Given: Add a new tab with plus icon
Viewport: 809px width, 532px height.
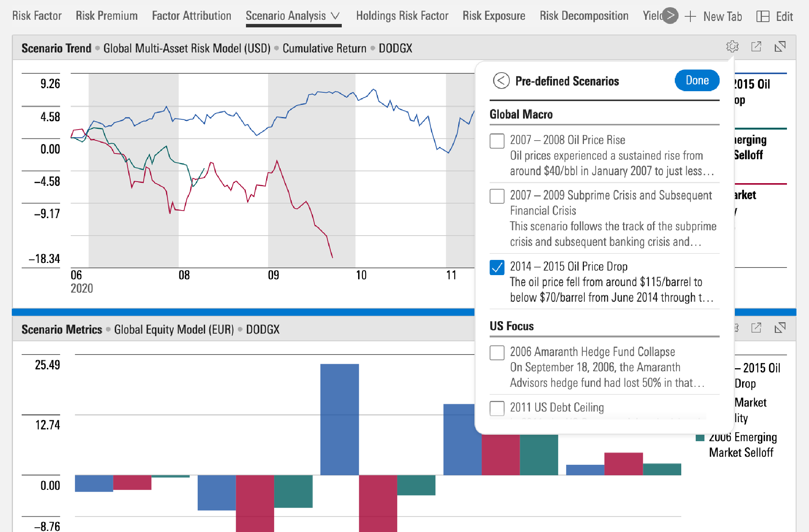Looking at the screenshot, I should point(690,16).
